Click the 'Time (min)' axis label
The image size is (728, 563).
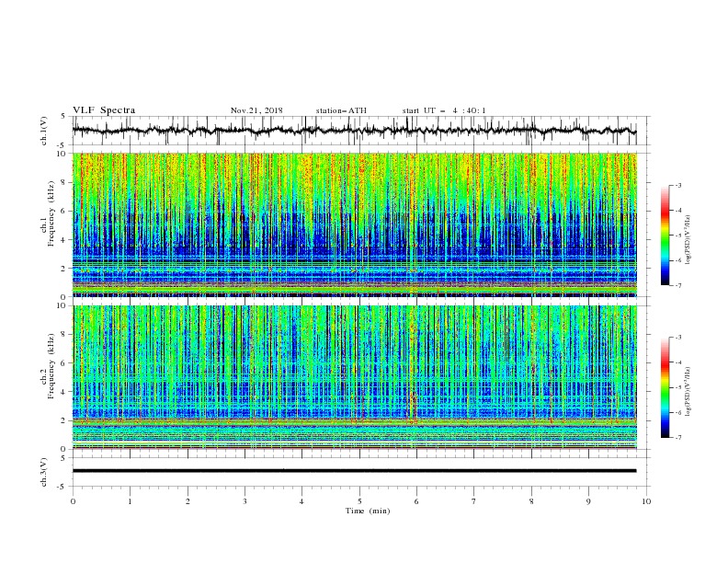click(x=368, y=511)
